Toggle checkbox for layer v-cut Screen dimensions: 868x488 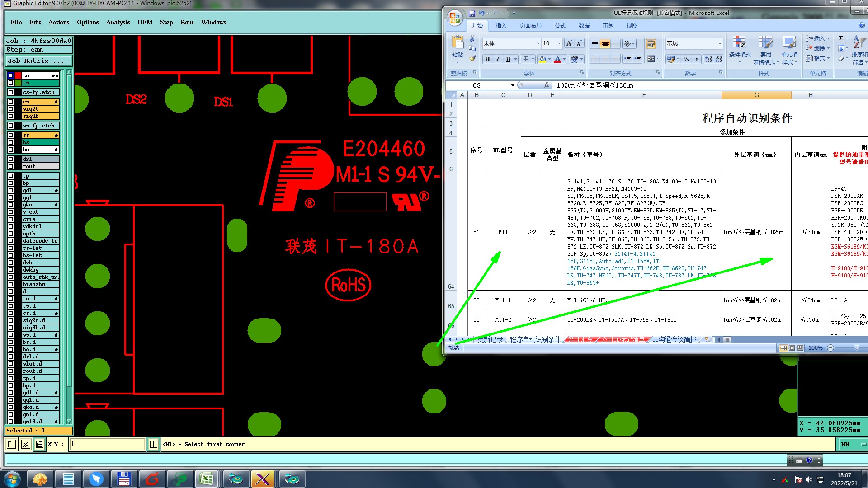11,212
